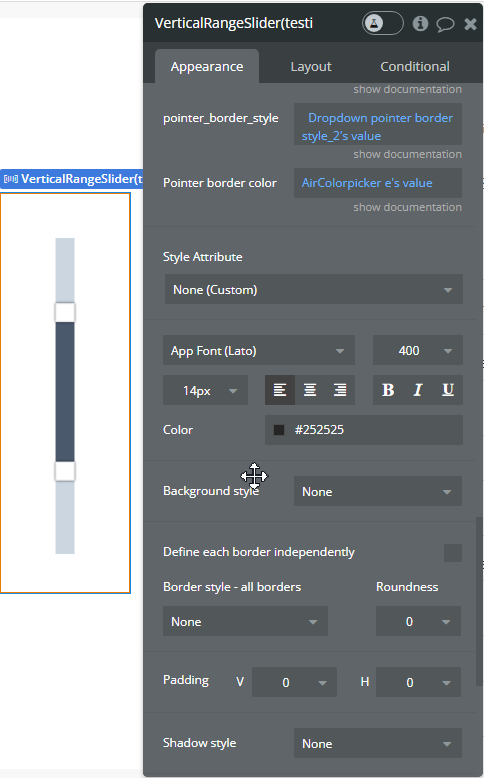Enable Define each border independently checkbox
This screenshot has width=484, height=778.
point(453,553)
